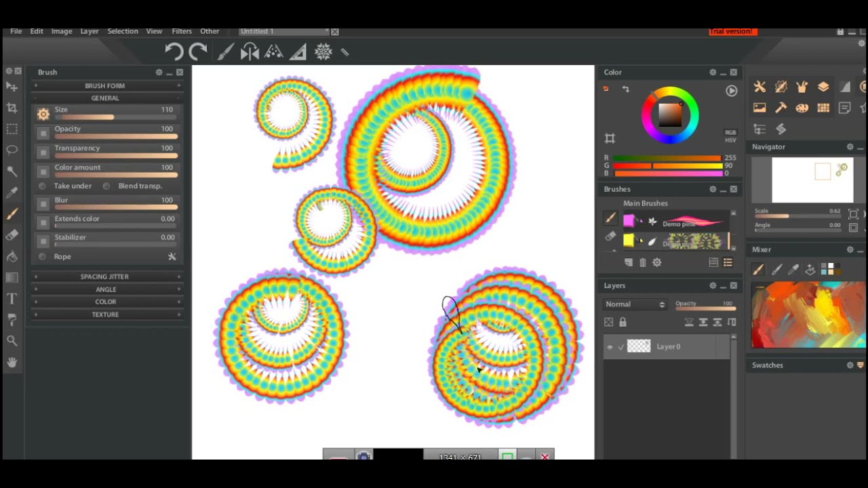This screenshot has width=868, height=488.
Task: Select the Eyedropper tool
Action: tap(12, 192)
